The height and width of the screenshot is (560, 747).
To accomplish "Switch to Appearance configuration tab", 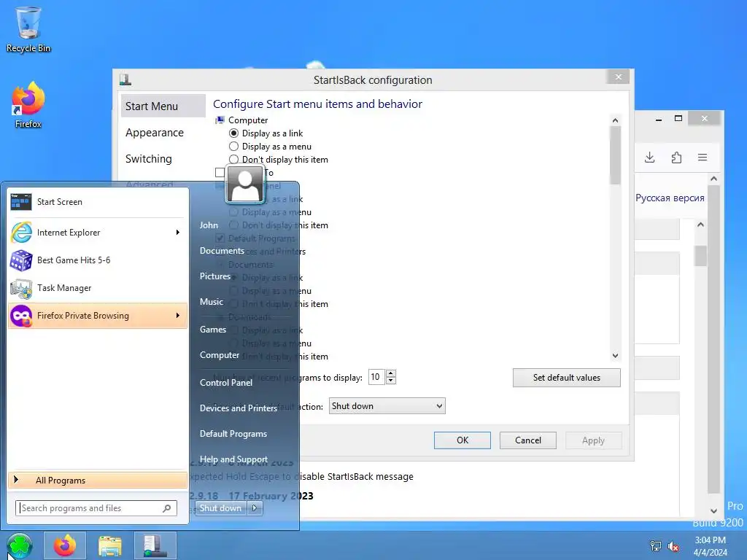I will (x=155, y=133).
